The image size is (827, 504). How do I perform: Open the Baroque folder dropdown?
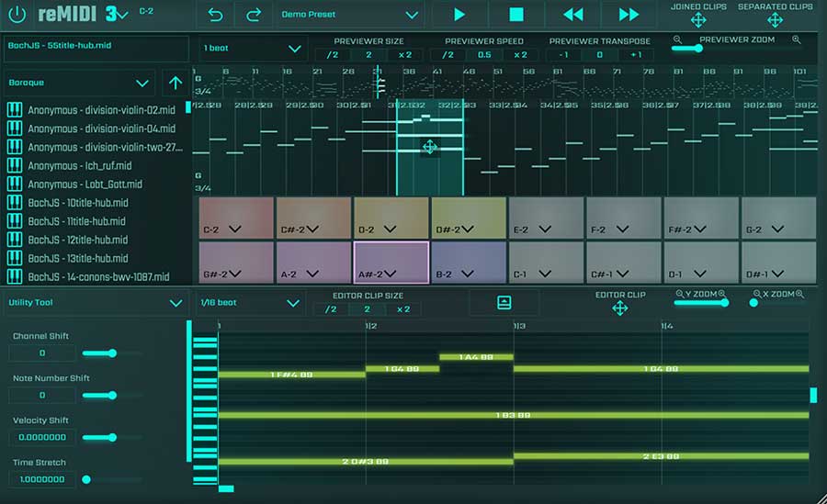[x=79, y=83]
